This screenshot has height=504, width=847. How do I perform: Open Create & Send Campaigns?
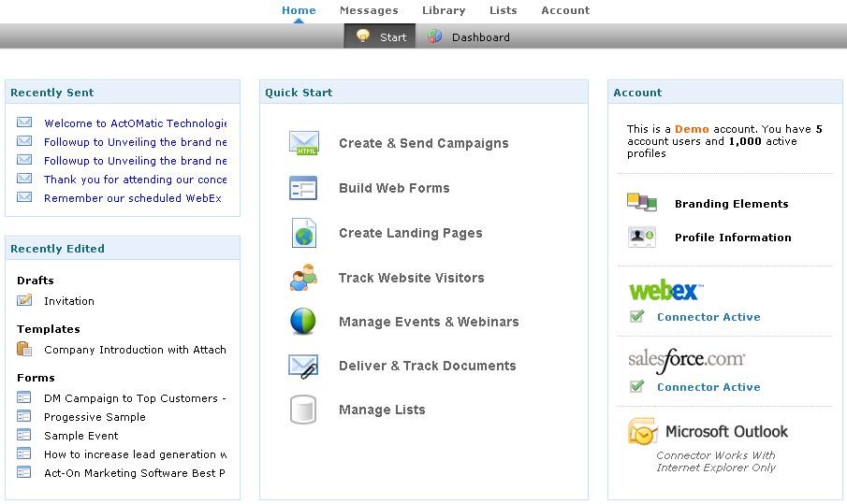tap(423, 143)
